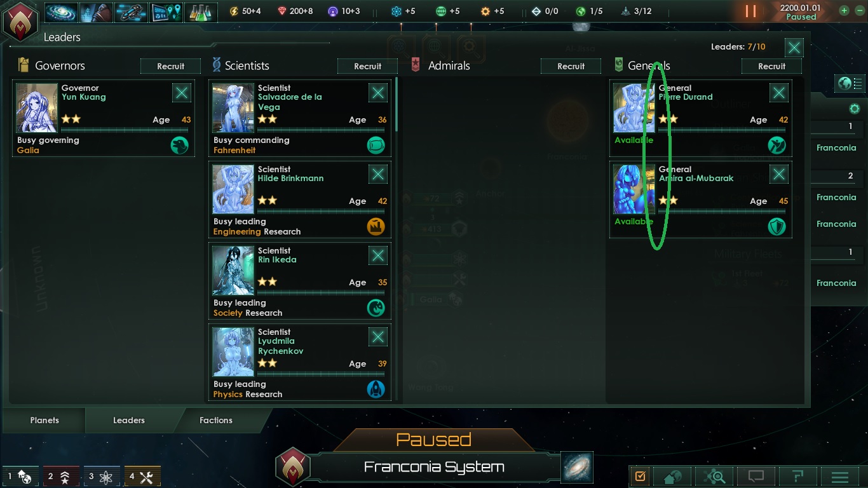Toggle game pause with the pause button
Image resolution: width=868 pixels, height=488 pixels.
750,11
